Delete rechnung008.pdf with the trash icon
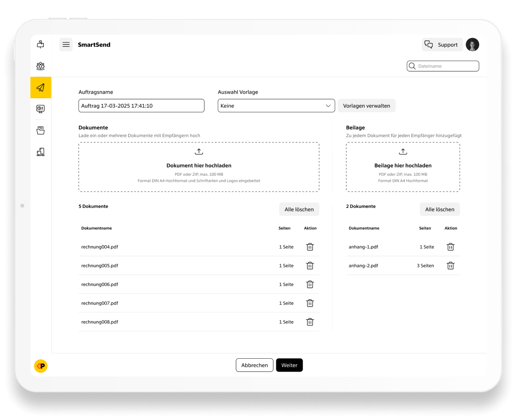The image size is (516, 420). click(310, 322)
